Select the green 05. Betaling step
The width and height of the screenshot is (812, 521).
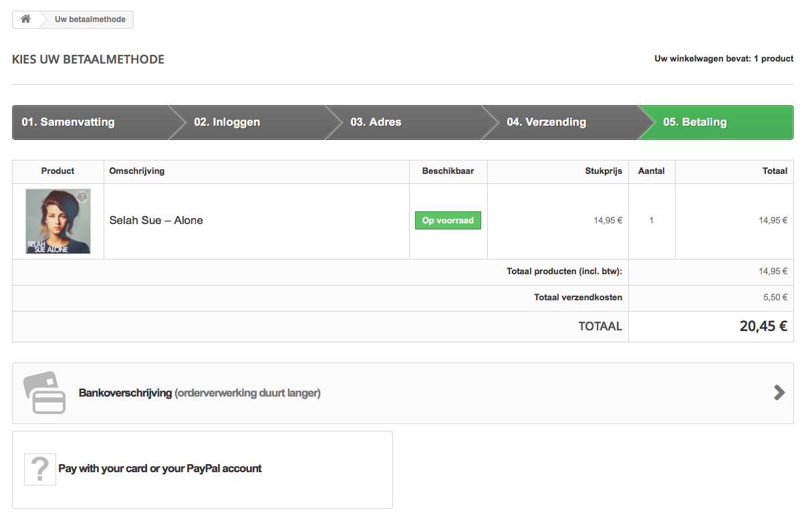coord(695,122)
